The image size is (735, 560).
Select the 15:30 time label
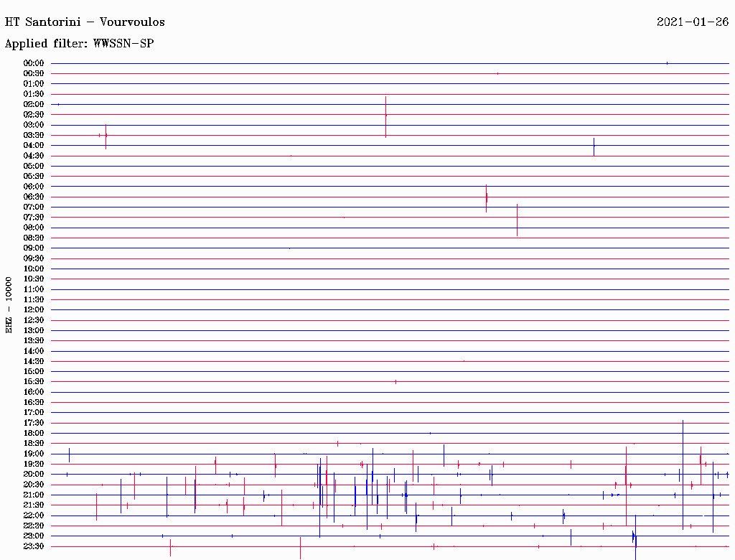click(34, 381)
